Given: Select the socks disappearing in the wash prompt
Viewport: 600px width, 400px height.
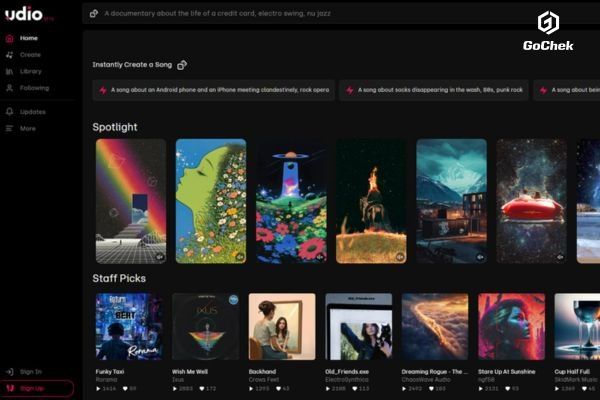Looking at the screenshot, I should pyautogui.click(x=434, y=90).
